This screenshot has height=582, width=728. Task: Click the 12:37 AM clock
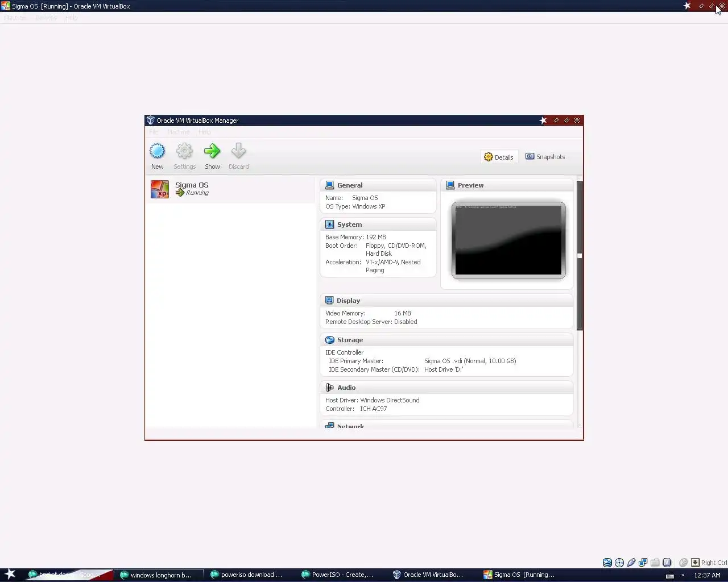pyautogui.click(x=707, y=575)
